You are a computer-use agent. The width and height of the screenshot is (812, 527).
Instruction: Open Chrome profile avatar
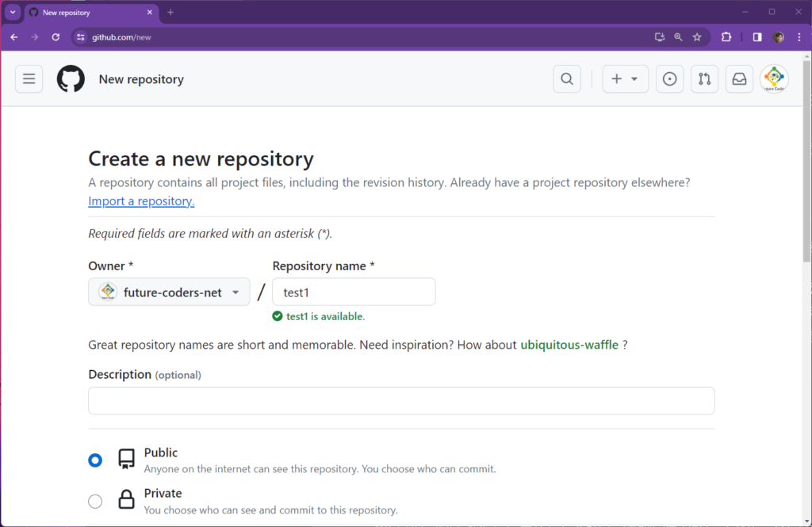(778, 37)
